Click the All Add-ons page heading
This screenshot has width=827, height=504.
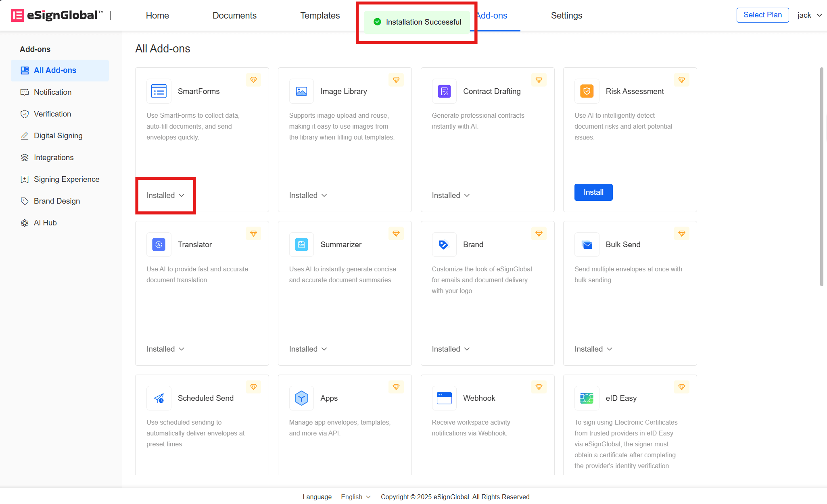coord(163,48)
